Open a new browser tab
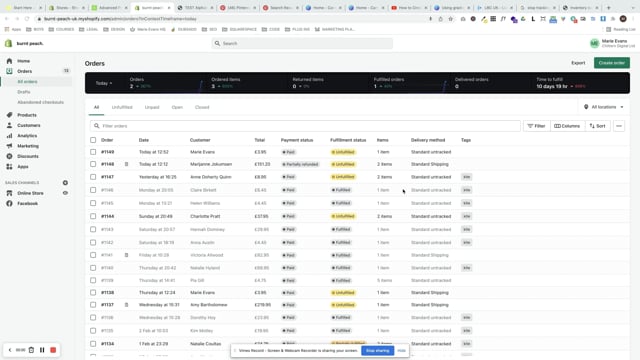This screenshot has width=640, height=360. pyautogui.click(x=608, y=7)
